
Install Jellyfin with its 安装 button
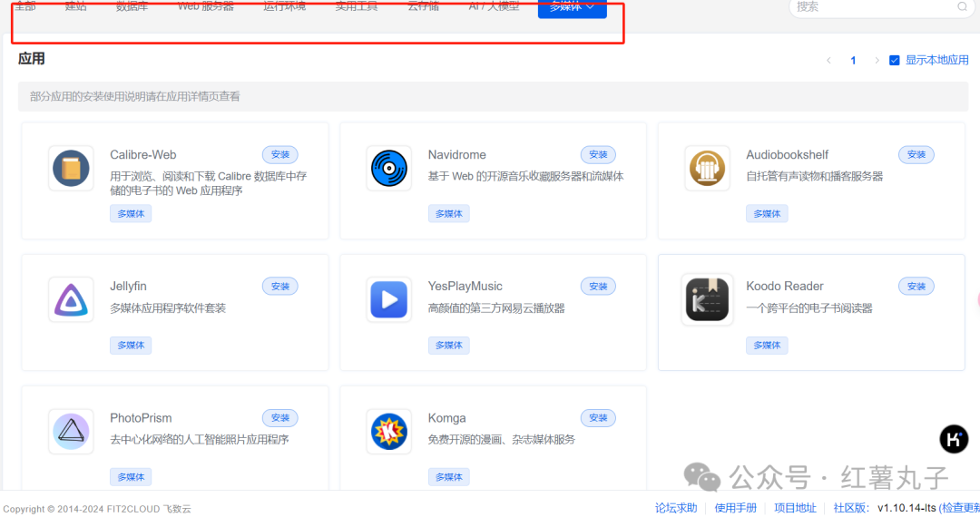pyautogui.click(x=280, y=287)
